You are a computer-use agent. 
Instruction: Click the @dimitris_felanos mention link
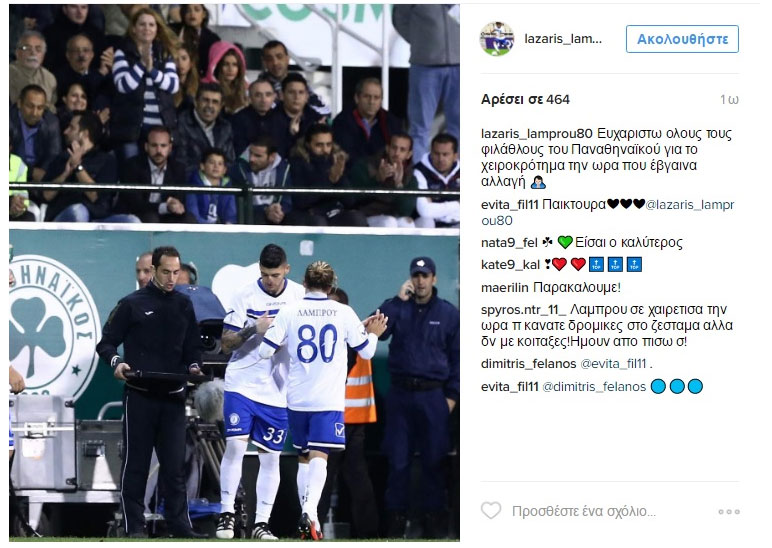[594, 387]
